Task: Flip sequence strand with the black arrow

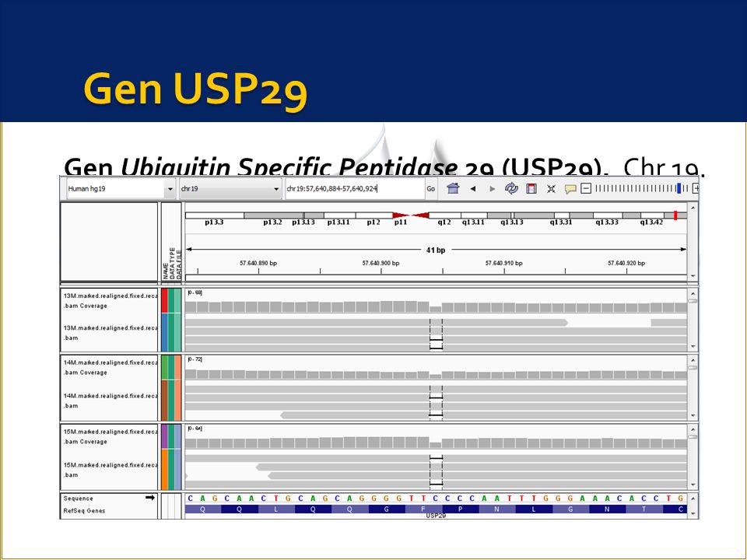Action: [150, 498]
